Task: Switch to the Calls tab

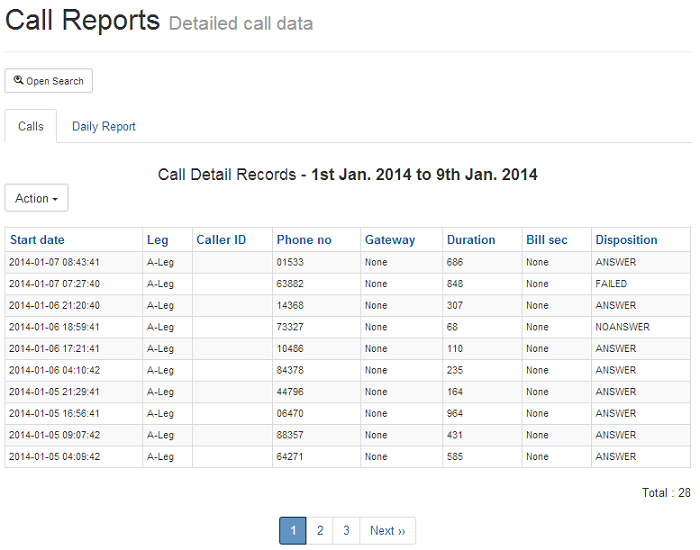Action: tap(31, 126)
